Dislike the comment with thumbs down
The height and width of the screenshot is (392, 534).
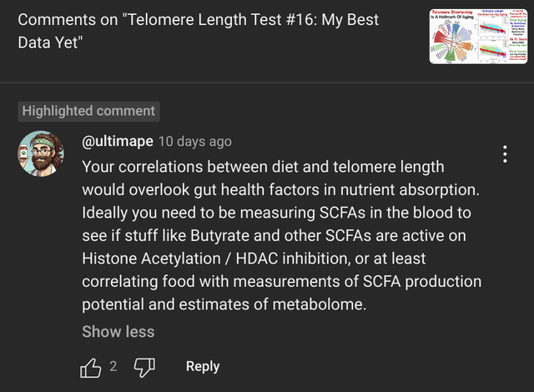[145, 366]
